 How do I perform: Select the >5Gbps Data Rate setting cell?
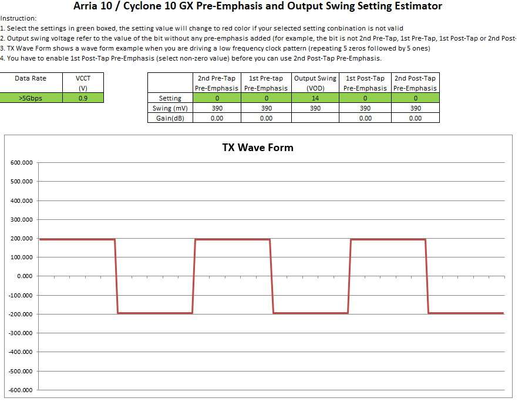(x=31, y=98)
